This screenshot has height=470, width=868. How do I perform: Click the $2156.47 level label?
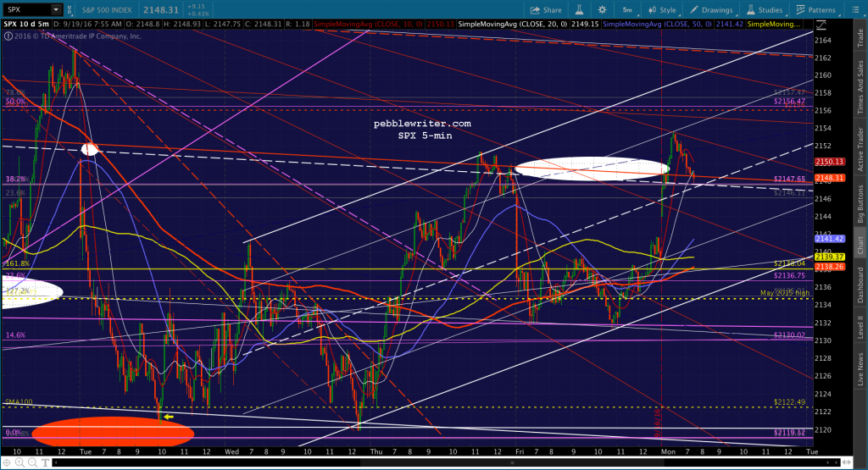click(789, 101)
